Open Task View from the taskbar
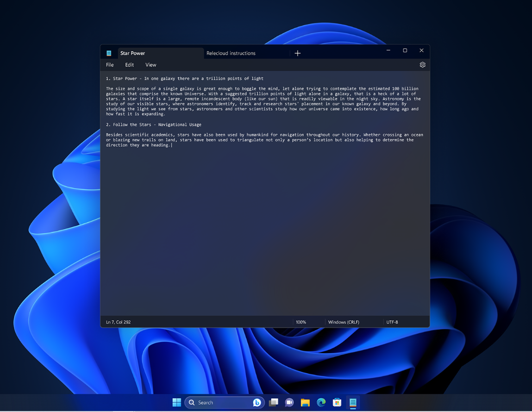Viewport: 532px width, 412px height. pyautogui.click(x=274, y=402)
